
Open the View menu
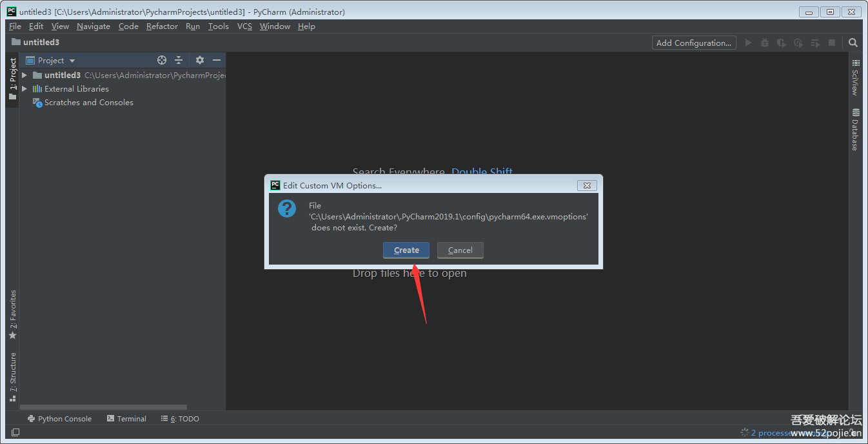60,26
